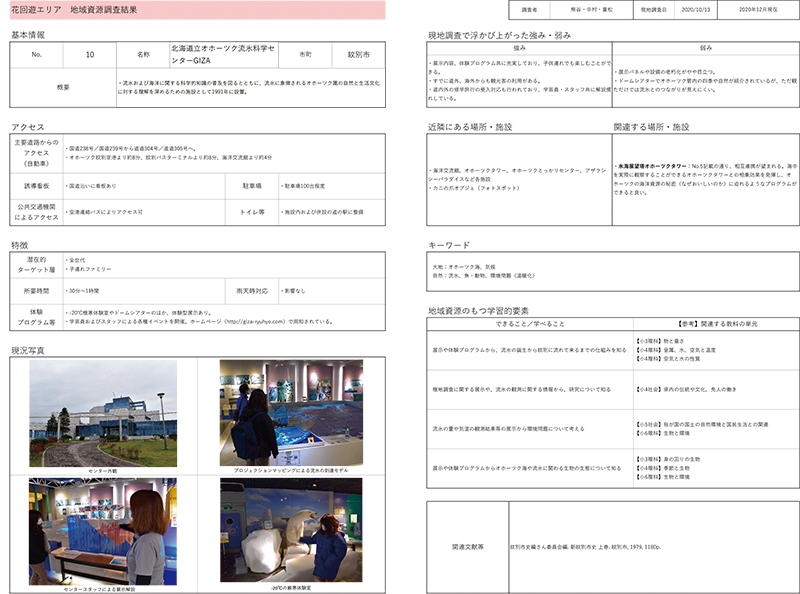Image resolution: width=800 pixels, height=594 pixels.
Task: Select the 駐車場 label cell
Action: [253, 185]
